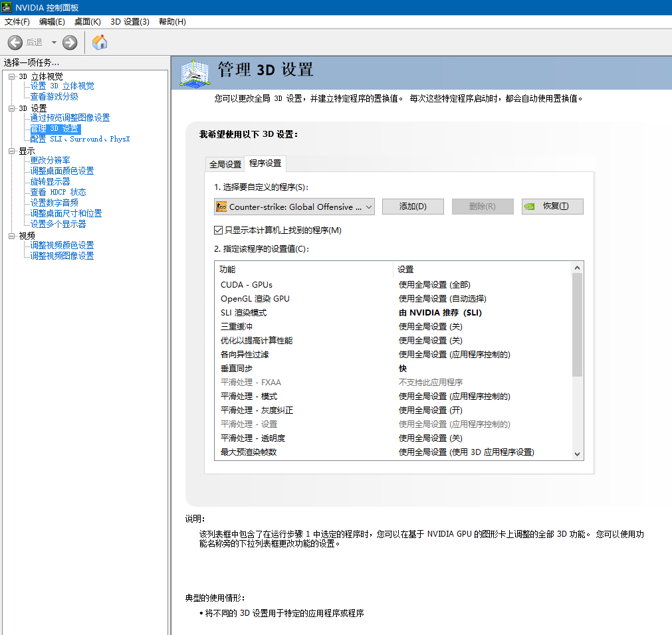Image resolution: width=672 pixels, height=635 pixels.
Task: Open 设置数字音频 link
Action: pyautogui.click(x=54, y=203)
